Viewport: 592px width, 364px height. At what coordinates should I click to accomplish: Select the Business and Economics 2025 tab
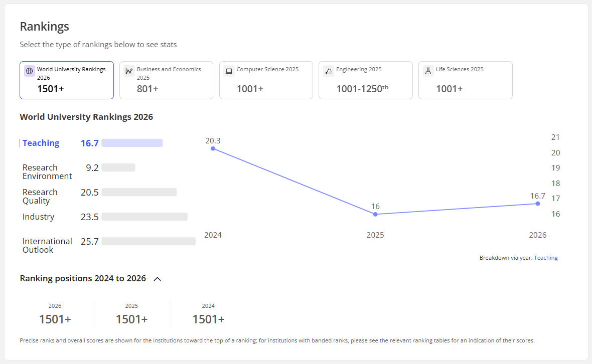(x=166, y=80)
